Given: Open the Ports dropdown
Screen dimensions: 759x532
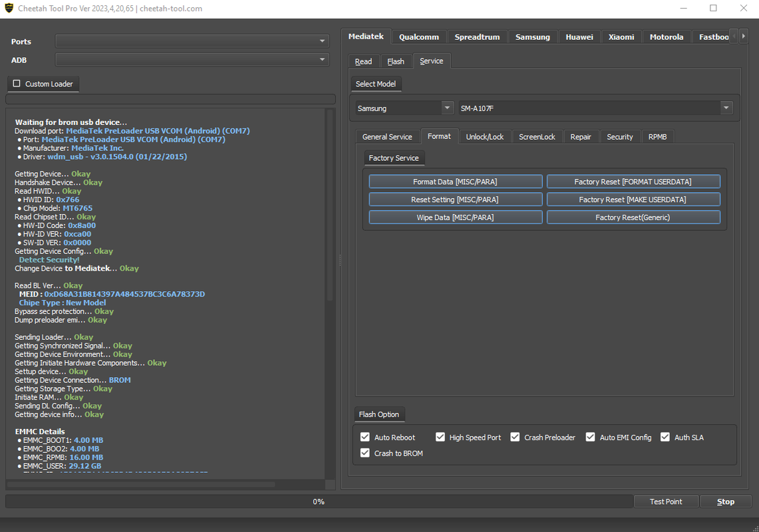Looking at the screenshot, I should click(192, 41).
